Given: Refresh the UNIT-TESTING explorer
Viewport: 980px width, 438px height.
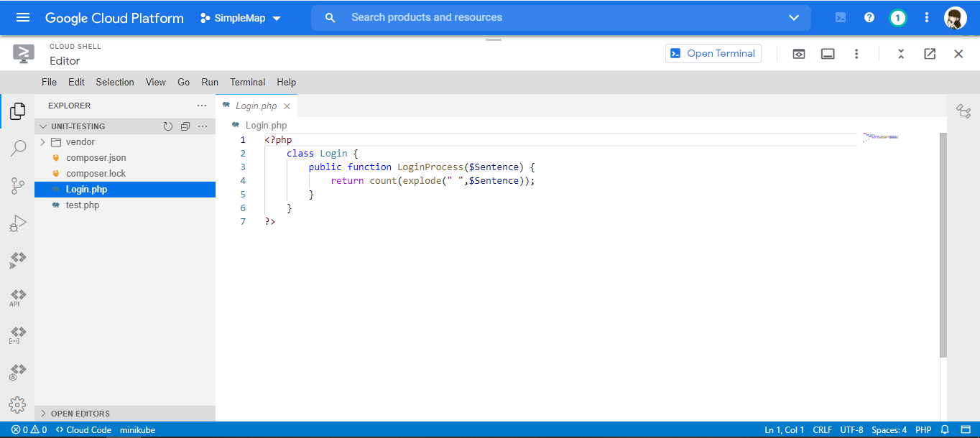Looking at the screenshot, I should click(x=168, y=126).
